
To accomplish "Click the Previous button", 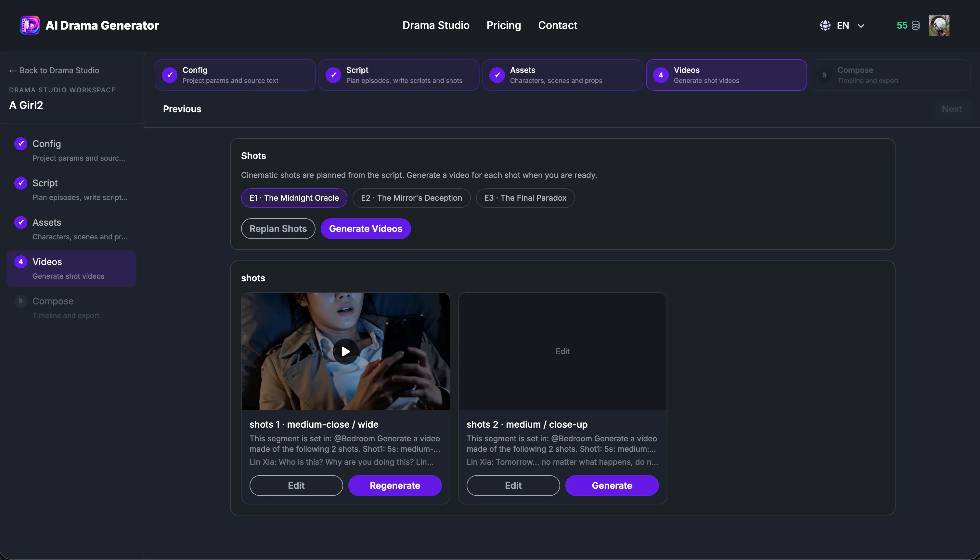I will pos(182,109).
